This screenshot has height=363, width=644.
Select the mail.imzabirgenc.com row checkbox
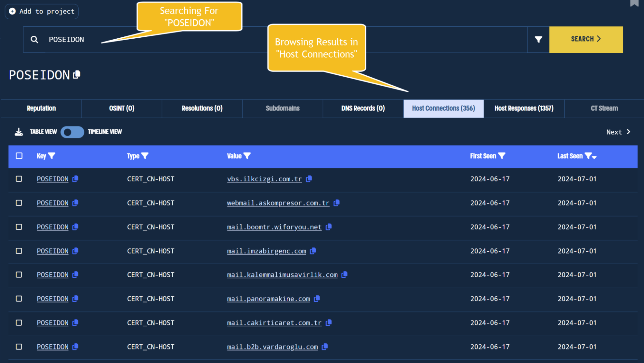pos(19,251)
